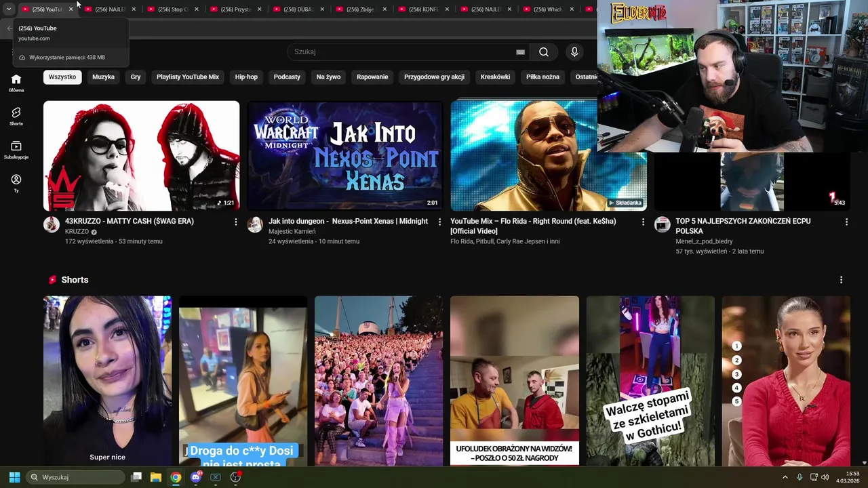Open 'Walczę stopami ze szkieletami' Short
The height and width of the screenshot is (488, 868).
click(x=650, y=381)
